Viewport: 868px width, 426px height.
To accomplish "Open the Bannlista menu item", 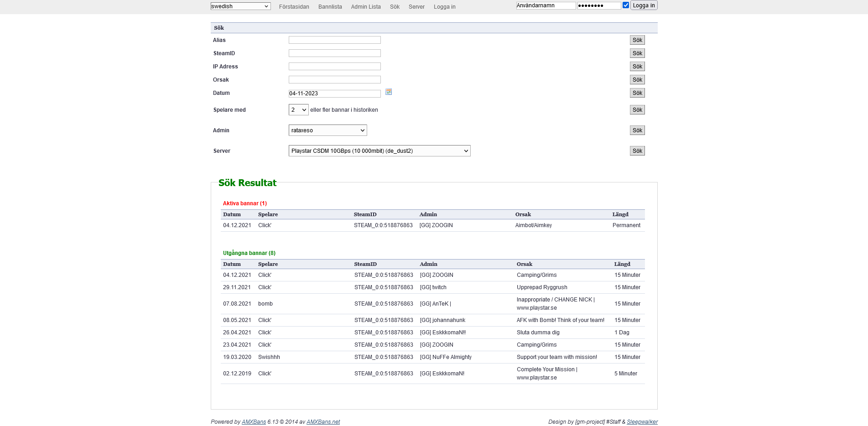I will 330,7.
